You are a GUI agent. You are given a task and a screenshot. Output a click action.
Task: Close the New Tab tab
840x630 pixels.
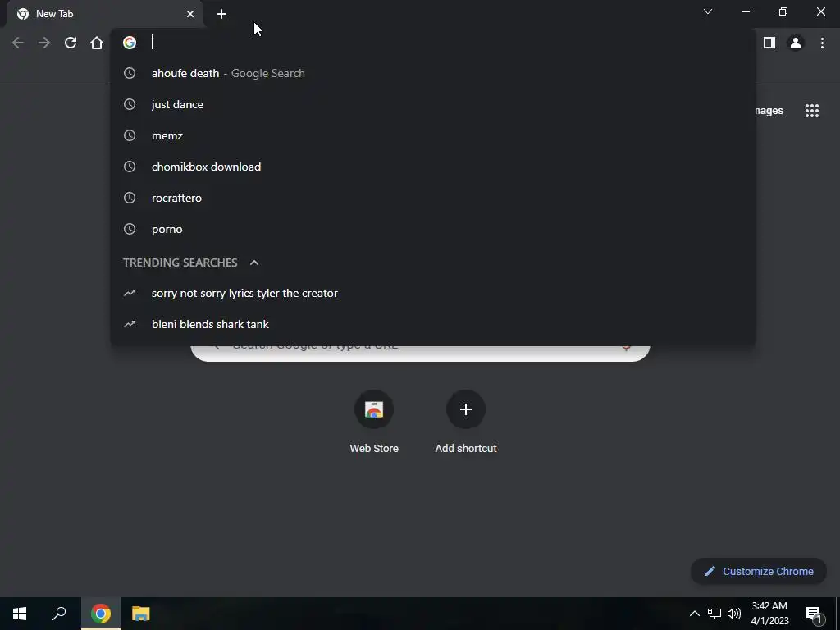[x=190, y=14]
